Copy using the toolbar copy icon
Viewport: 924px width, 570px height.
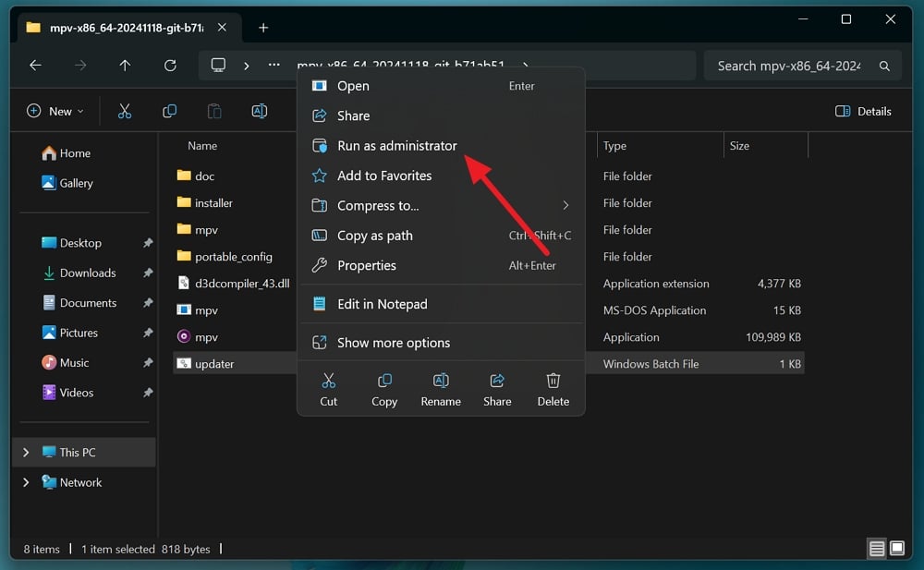tap(170, 111)
